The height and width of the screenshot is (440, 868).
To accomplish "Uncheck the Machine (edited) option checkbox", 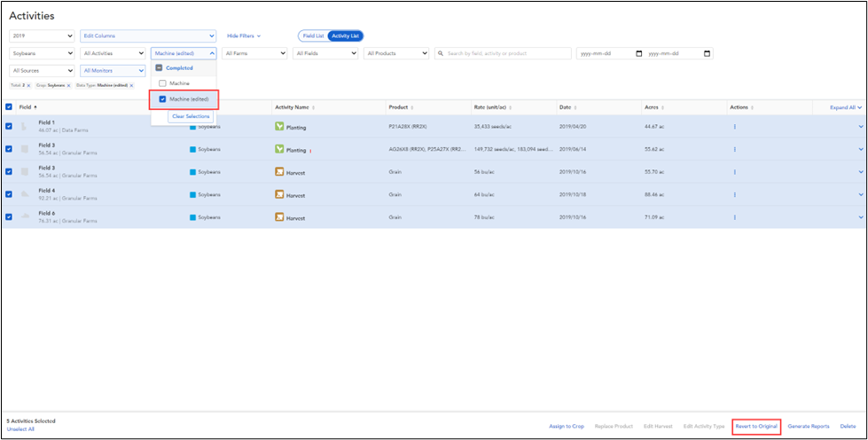I will pyautogui.click(x=162, y=99).
